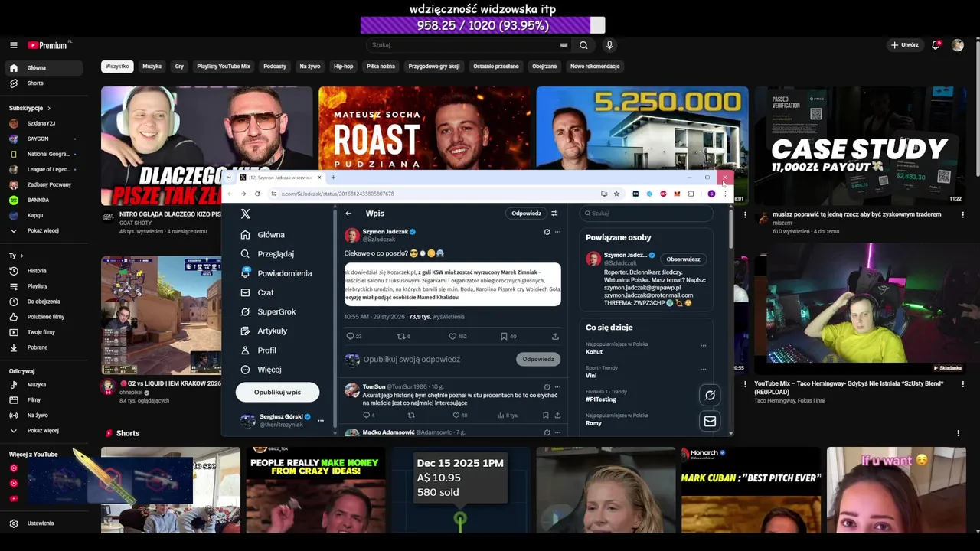The image size is (980, 551).
Task: Click the X Szukaj search box
Action: coord(645,214)
